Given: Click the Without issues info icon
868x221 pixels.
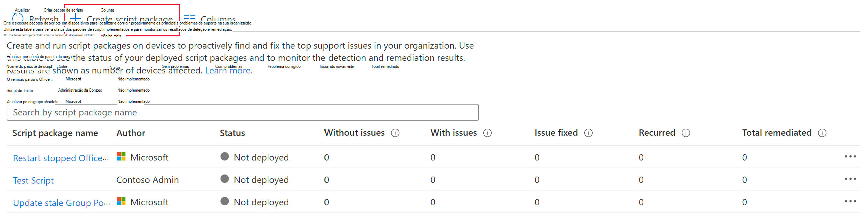Looking at the screenshot, I should (x=395, y=133).
